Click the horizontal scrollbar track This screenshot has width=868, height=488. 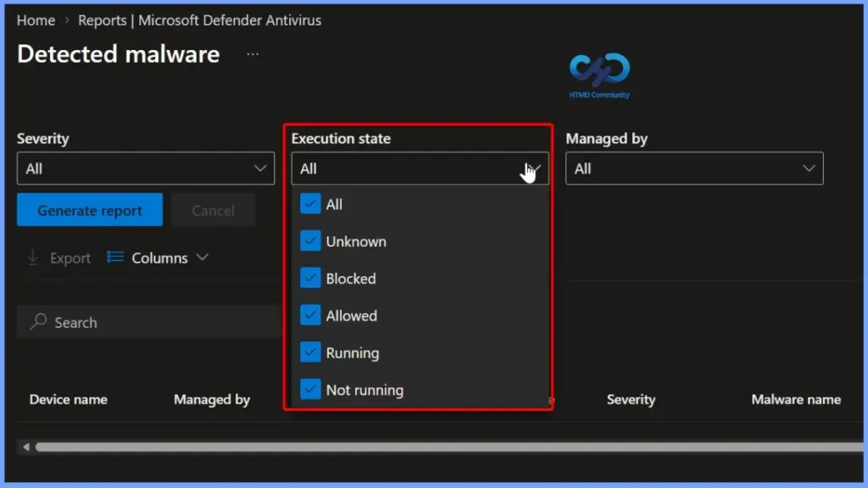(448, 447)
